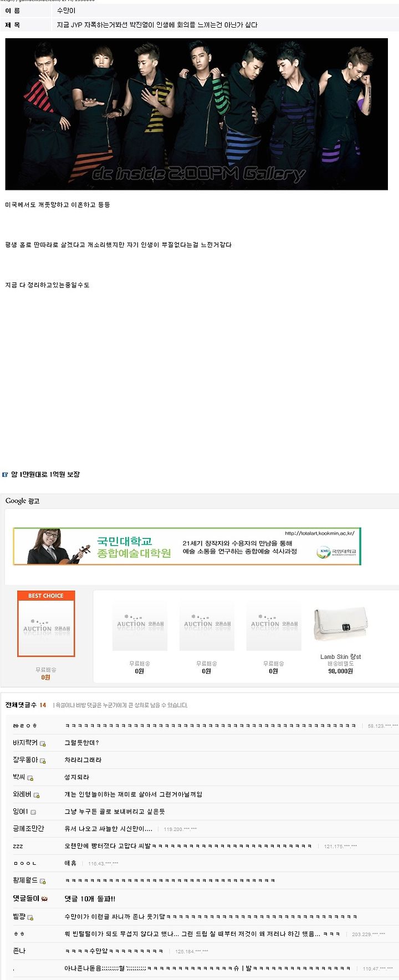Click the 전체댓글수 14 comment count
This screenshot has width=399, height=980.
(25, 705)
